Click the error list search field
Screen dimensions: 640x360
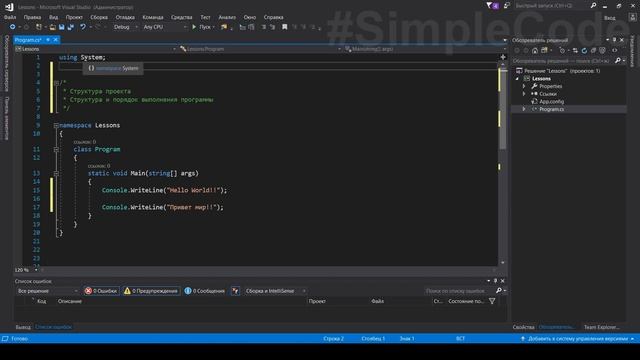(459, 291)
